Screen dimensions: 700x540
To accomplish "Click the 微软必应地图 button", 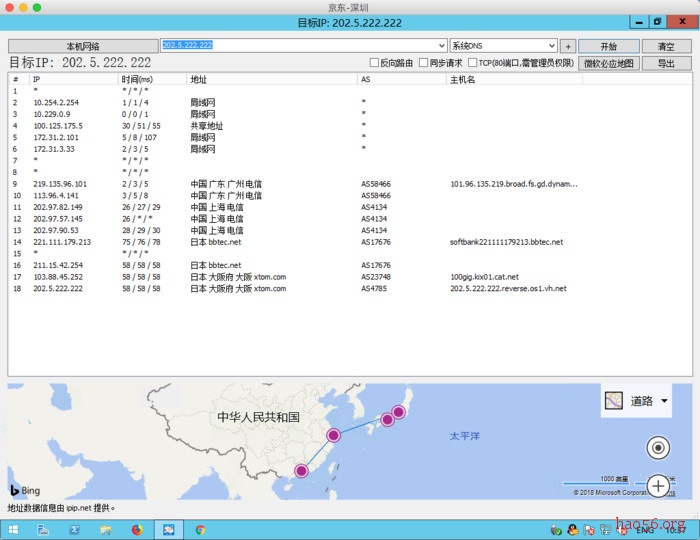I will (608, 63).
